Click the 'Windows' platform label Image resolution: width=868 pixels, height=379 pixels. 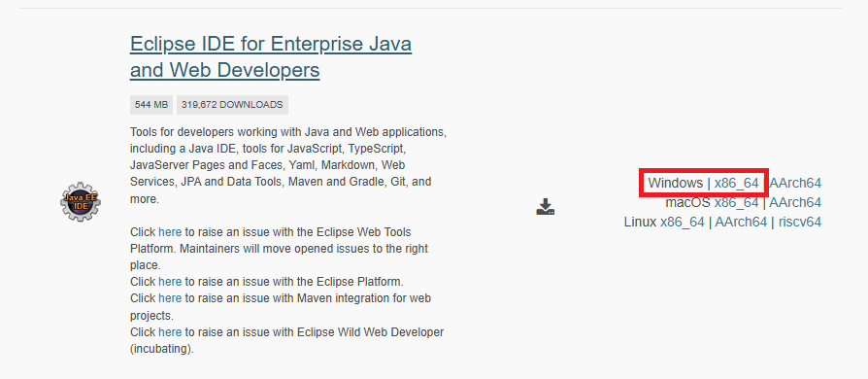coord(676,183)
